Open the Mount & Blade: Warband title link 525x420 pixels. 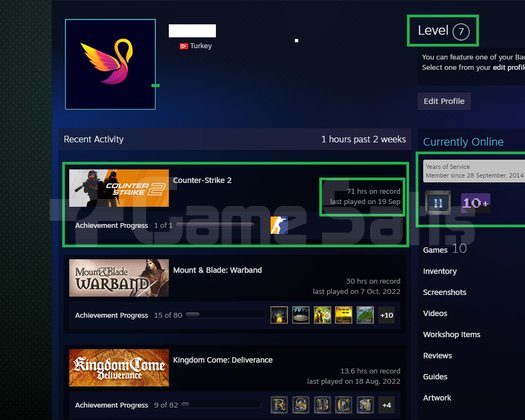[217, 270]
